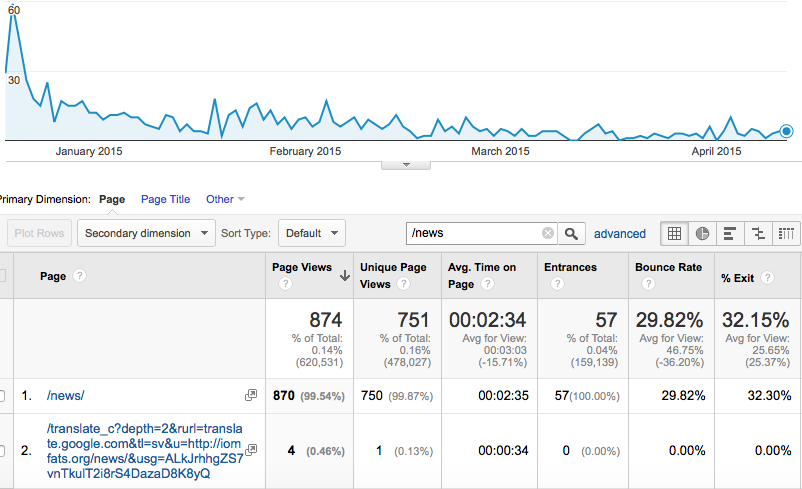Tick the checkbox for the /news/ row
The height and width of the screenshot is (489, 802).
point(2,396)
